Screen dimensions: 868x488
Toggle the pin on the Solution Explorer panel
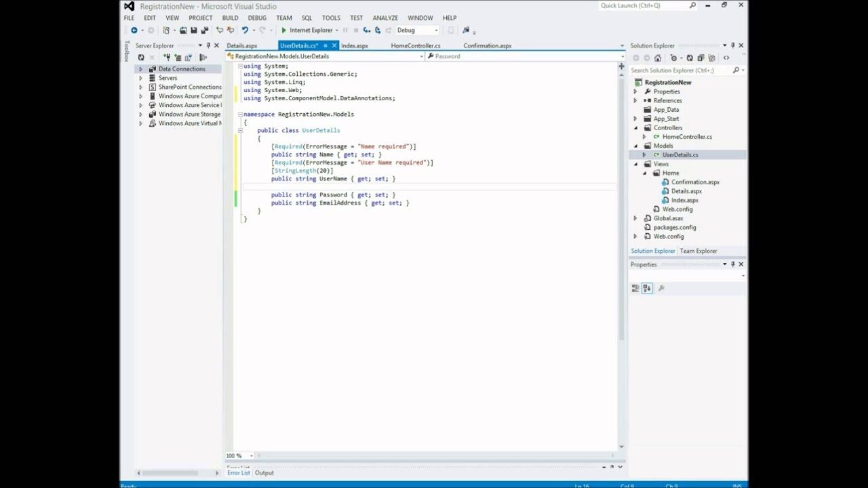pyautogui.click(x=733, y=45)
